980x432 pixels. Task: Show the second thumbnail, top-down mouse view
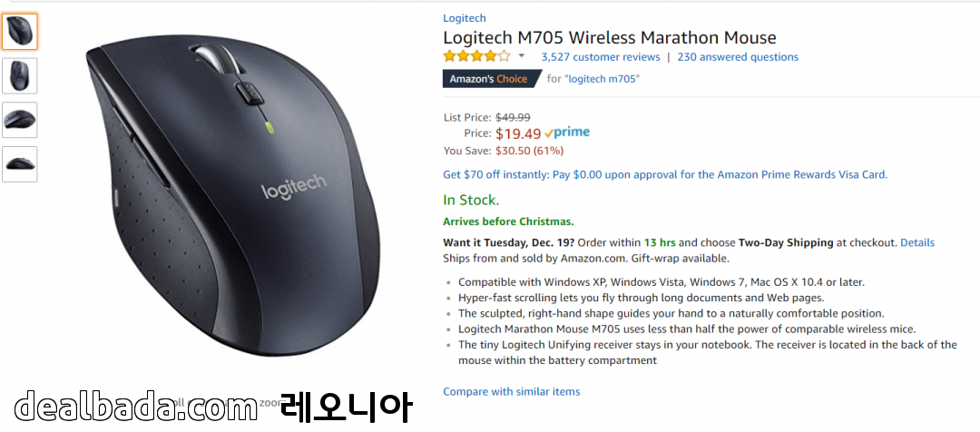coord(19,76)
